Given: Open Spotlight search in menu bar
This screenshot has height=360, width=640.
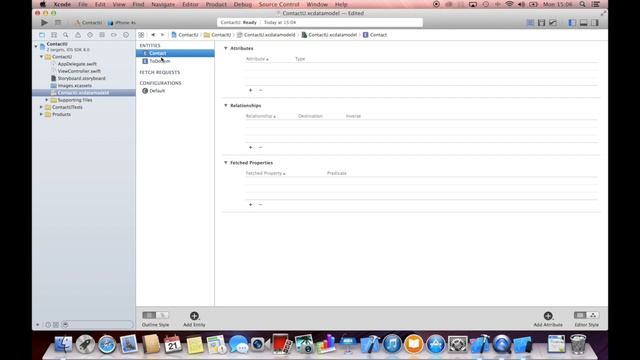Looking at the screenshot, I should (582, 4).
